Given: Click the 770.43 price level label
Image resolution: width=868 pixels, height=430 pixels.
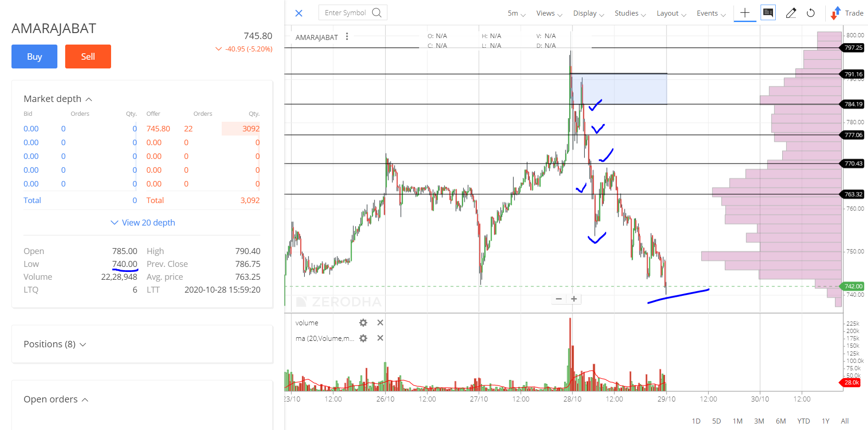Looking at the screenshot, I should click(x=852, y=163).
